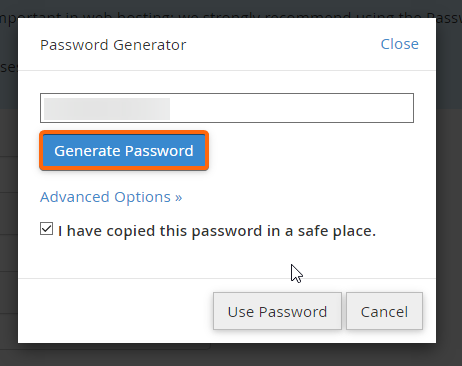Focus the generated password text field
The image size is (462, 366).
pos(227,108)
